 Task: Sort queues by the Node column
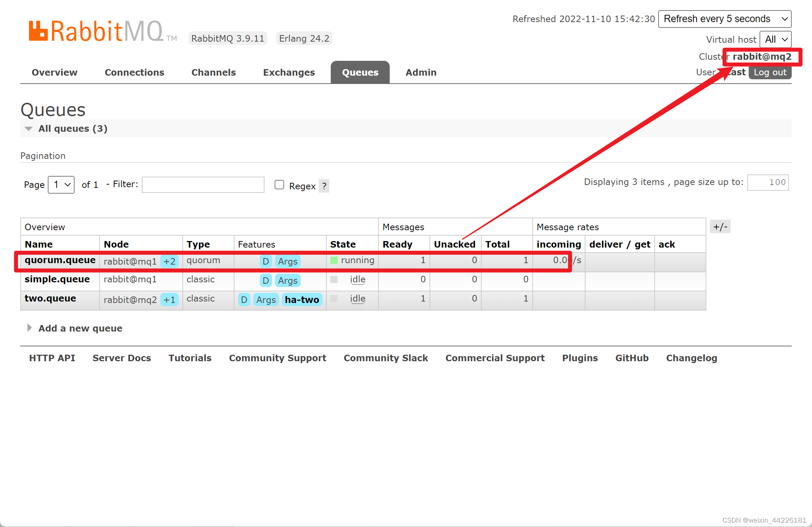[116, 244]
